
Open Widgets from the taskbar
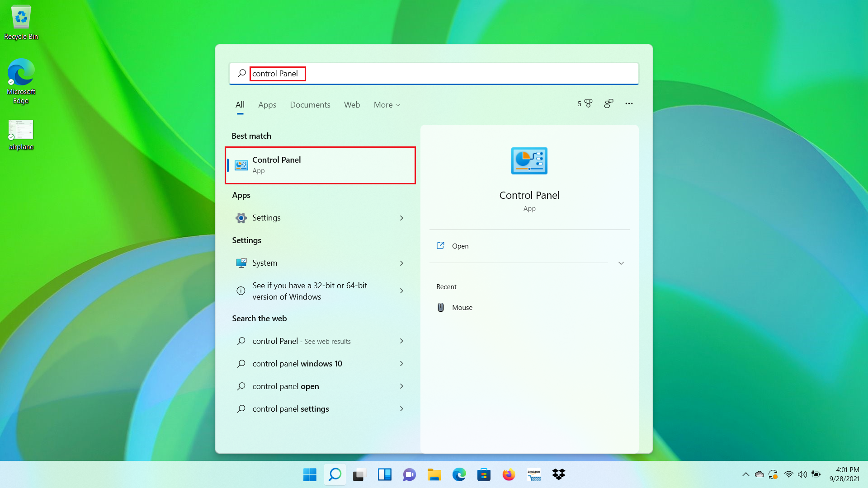pos(385,474)
